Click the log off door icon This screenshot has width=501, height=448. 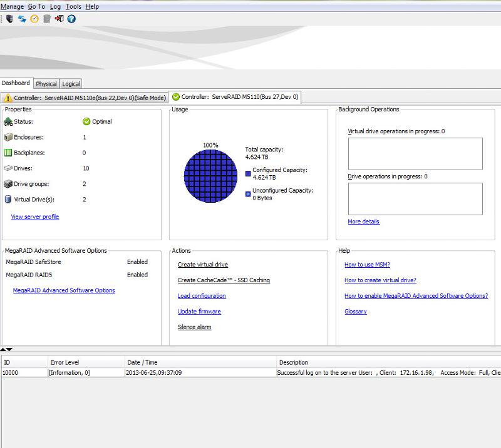click(x=59, y=19)
